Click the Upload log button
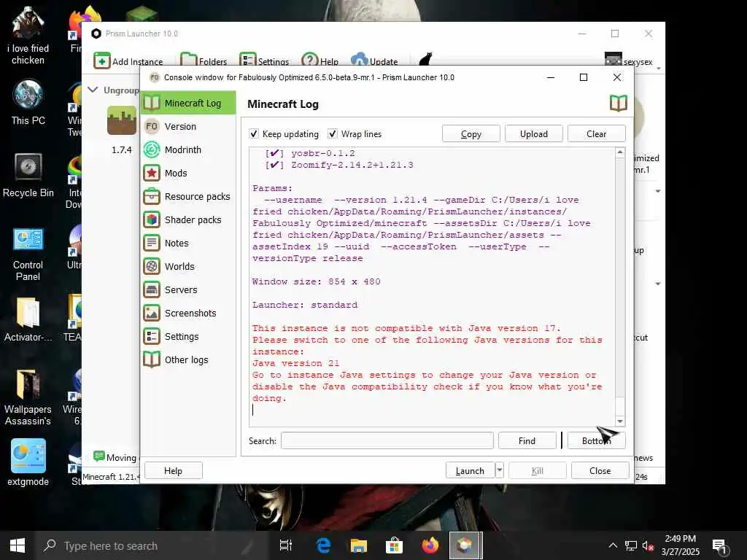This screenshot has width=747, height=560. coord(533,134)
